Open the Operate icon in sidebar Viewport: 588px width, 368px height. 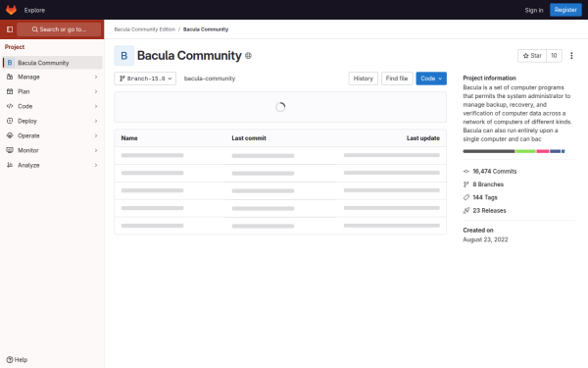tap(10, 135)
